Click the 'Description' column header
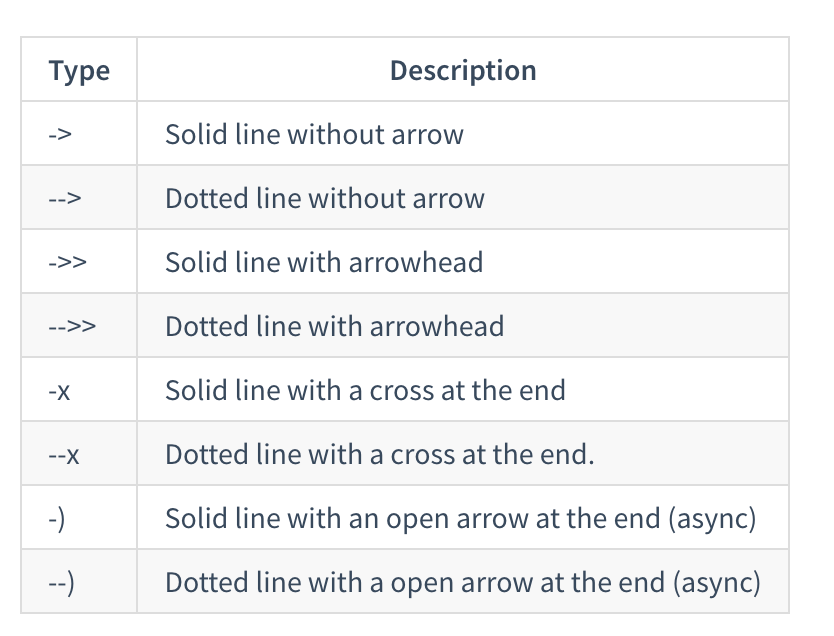Image resolution: width=834 pixels, height=636 pixels. tap(462, 71)
